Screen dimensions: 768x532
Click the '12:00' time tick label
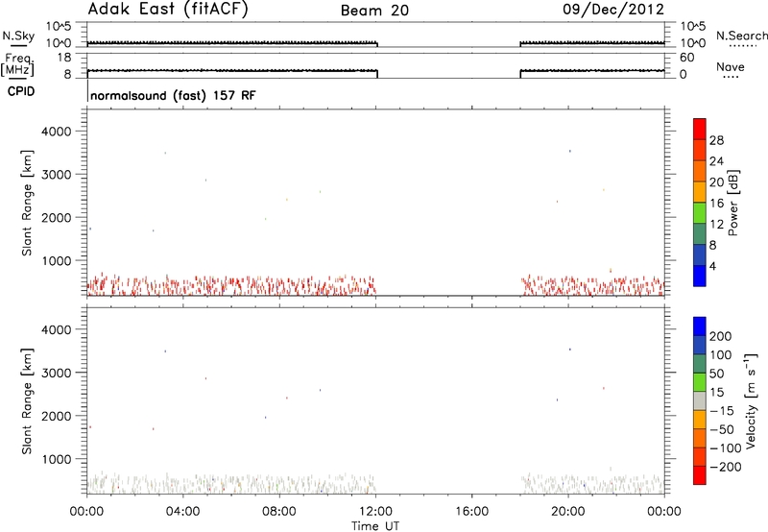(375, 512)
